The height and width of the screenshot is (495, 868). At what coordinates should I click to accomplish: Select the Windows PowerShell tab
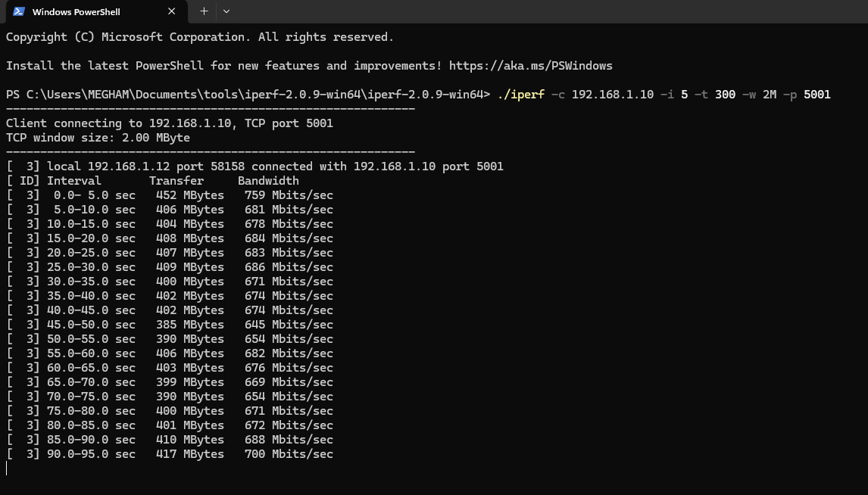pos(87,11)
